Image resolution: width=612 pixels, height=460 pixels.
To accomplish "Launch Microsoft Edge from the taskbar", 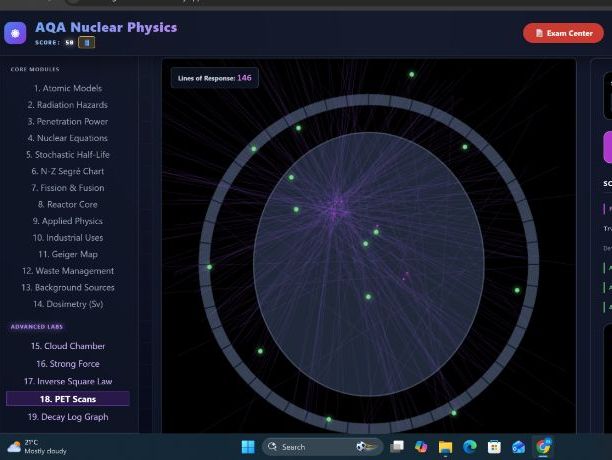I will click(470, 447).
